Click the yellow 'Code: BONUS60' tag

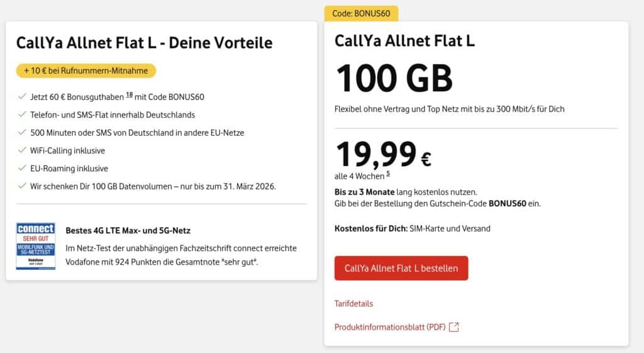coord(361,14)
